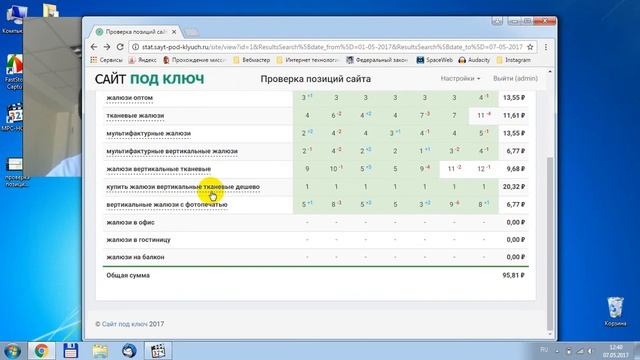This screenshot has height=360, width=640.
Task: Open the Вебмастер bookmark folder
Action: point(251,60)
